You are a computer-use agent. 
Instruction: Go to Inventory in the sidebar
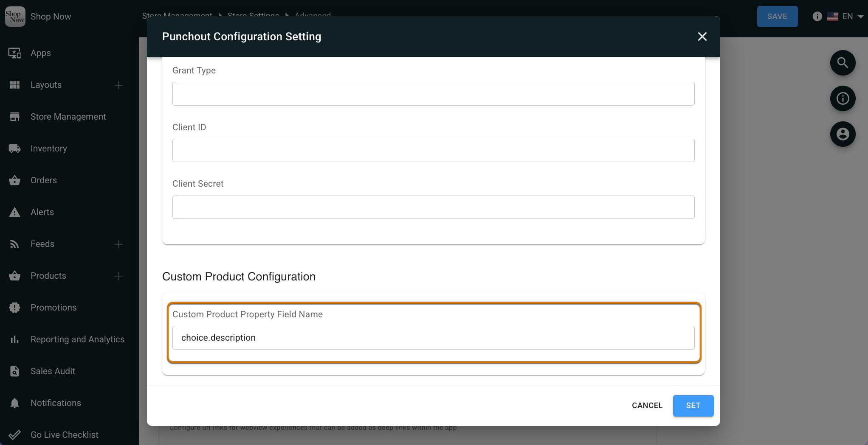(x=49, y=148)
